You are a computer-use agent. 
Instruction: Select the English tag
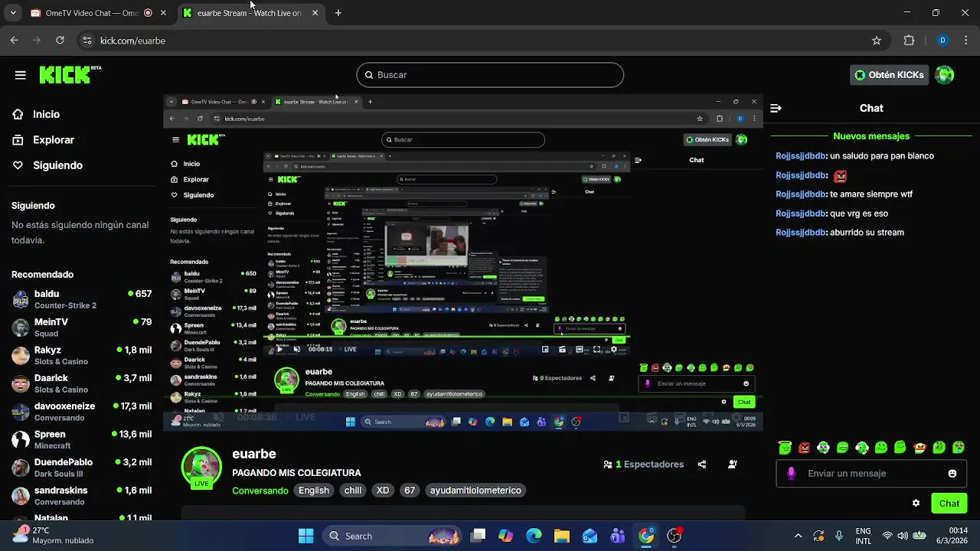[314, 491]
